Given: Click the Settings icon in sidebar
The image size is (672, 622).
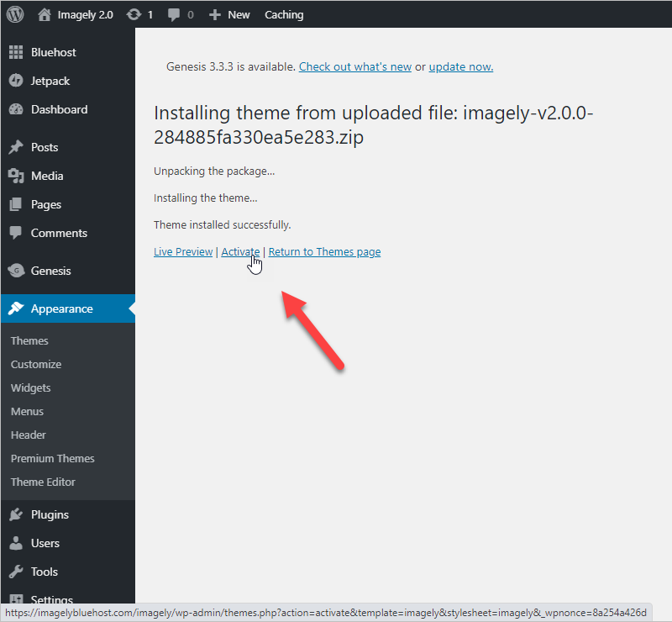Looking at the screenshot, I should click(x=16, y=599).
